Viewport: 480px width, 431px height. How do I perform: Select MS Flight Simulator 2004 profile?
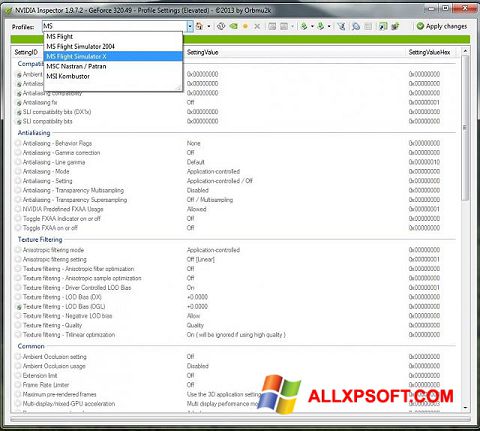[113, 46]
